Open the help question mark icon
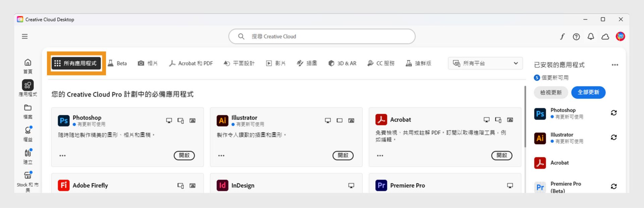Screen dimensions: 644x208 click(x=576, y=37)
